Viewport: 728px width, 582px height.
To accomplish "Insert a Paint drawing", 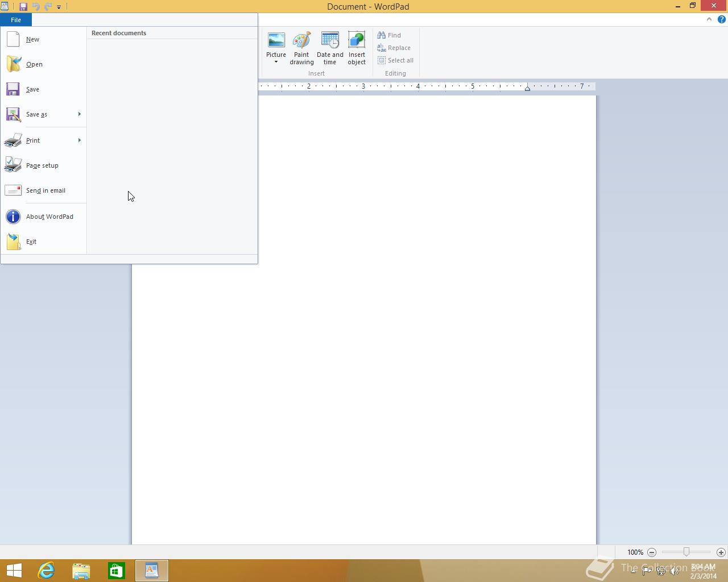I will (x=301, y=48).
